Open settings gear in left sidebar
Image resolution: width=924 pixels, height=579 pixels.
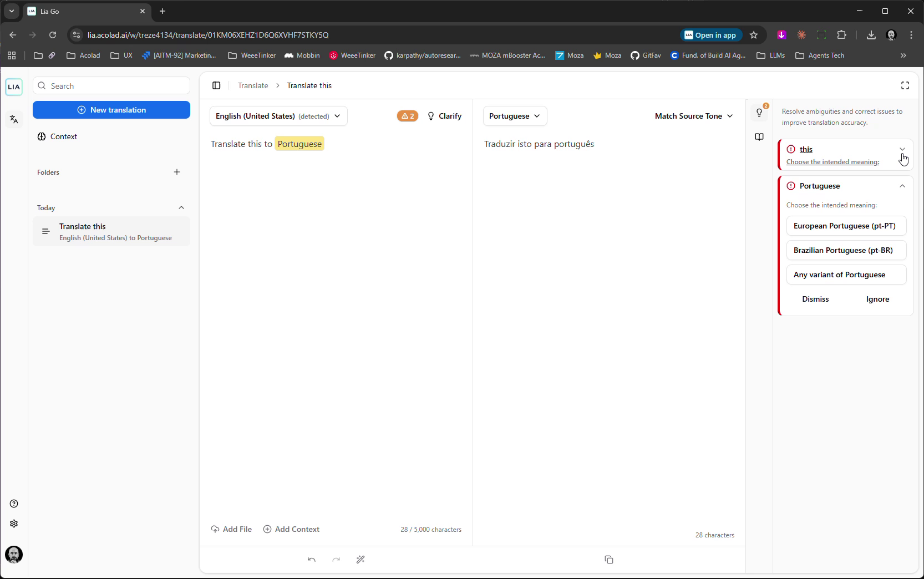click(14, 524)
